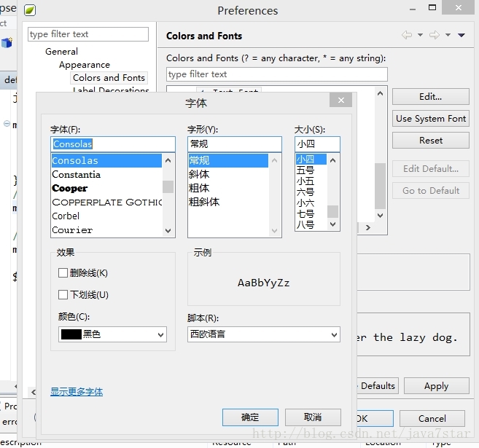This screenshot has height=448, width=479.
Task: Click the 确定 button
Action: 250,417
